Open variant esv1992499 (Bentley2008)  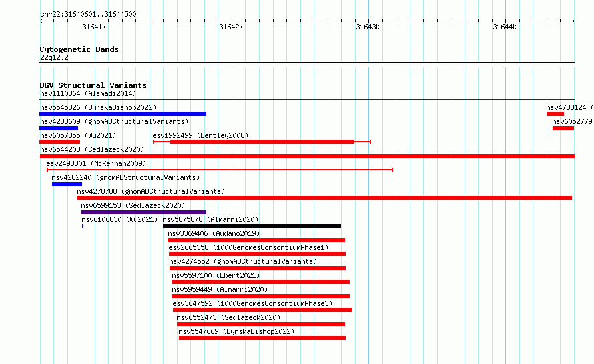200,135
